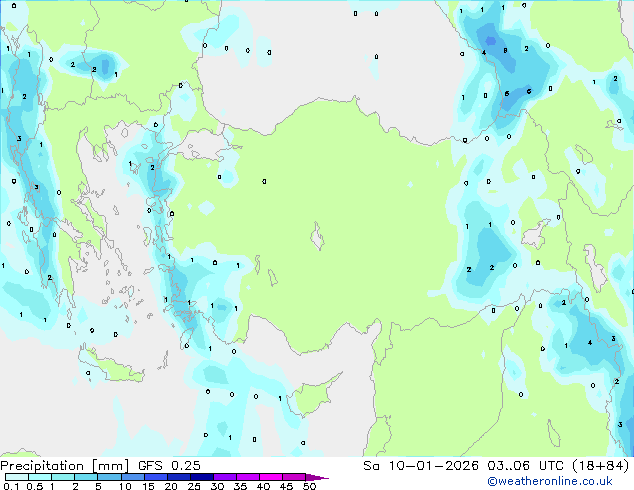The height and width of the screenshot is (490, 634).
Task: Click the 45 to 50 mm legend swatch
Action: pyautogui.click(x=294, y=477)
